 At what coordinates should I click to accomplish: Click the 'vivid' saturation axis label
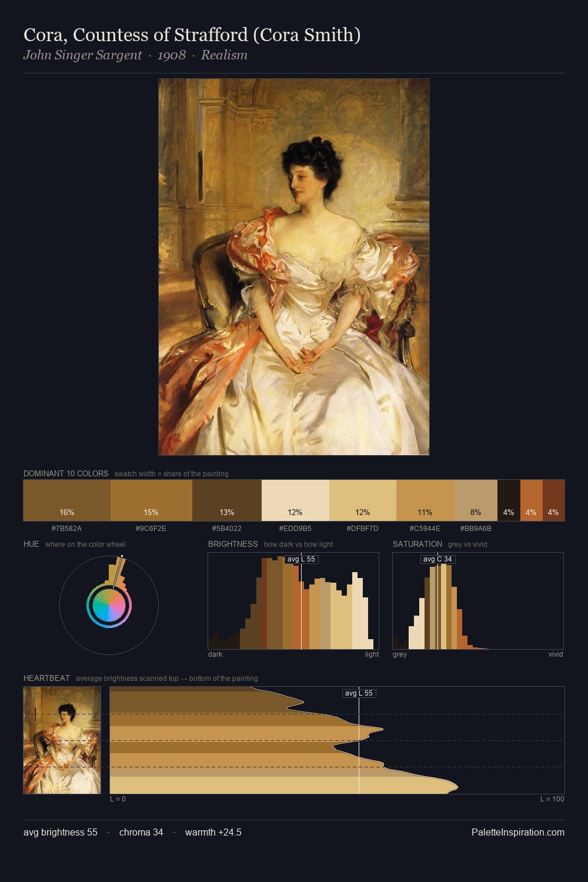pos(556,654)
